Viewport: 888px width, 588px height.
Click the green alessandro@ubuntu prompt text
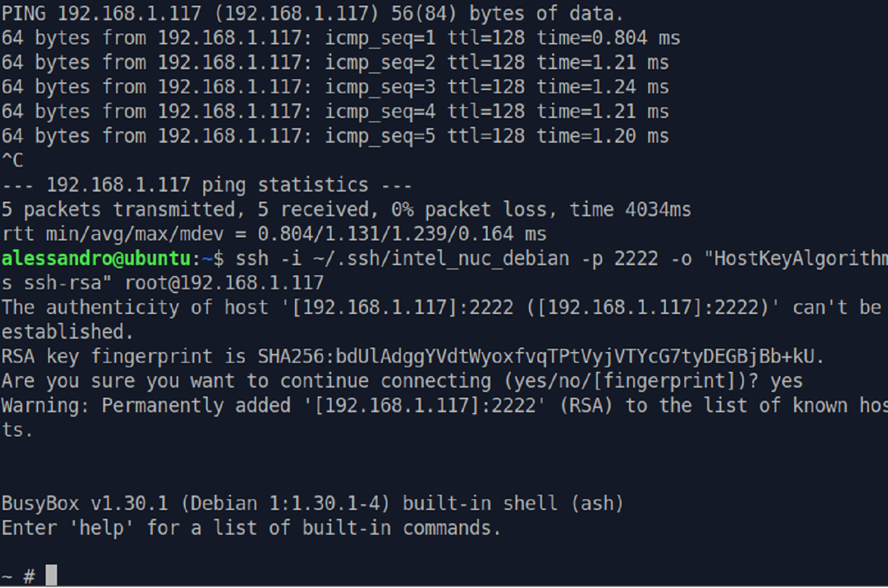point(96,259)
